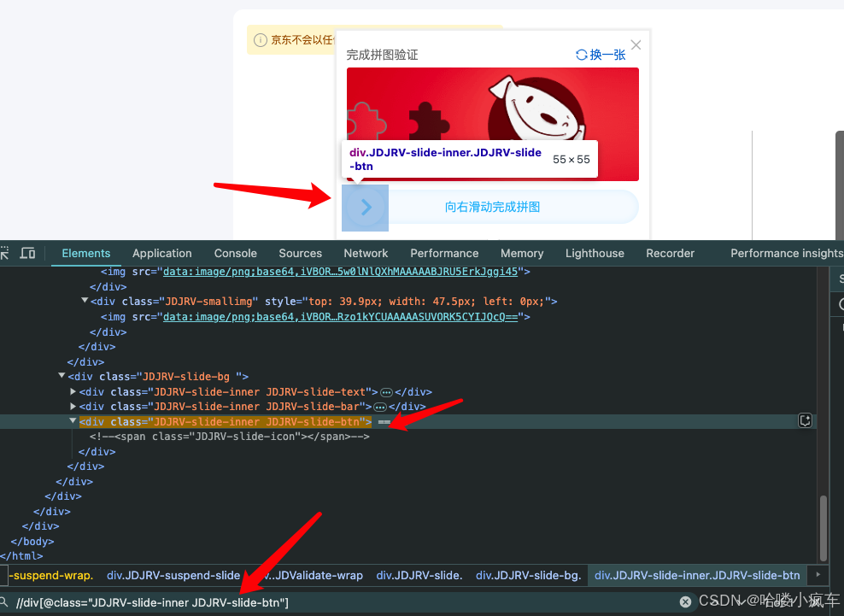
Task: Click the XPath search input field
Action: (x=344, y=602)
